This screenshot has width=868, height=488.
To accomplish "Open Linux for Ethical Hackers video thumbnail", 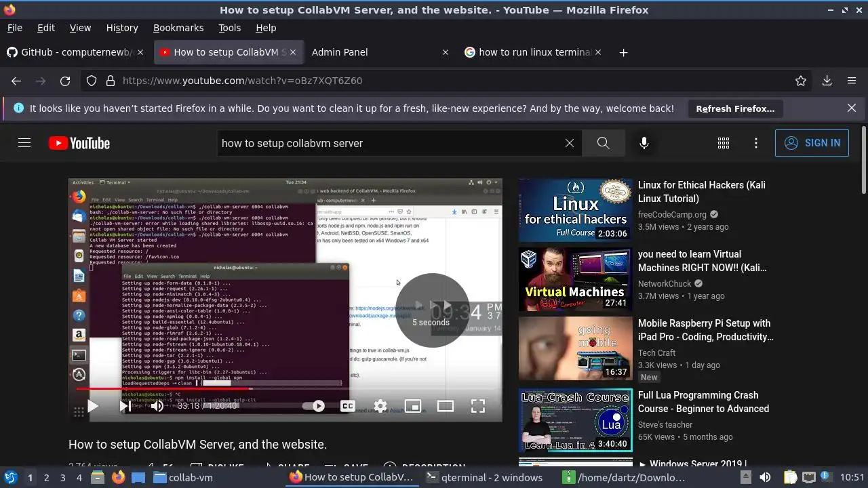I will click(576, 210).
